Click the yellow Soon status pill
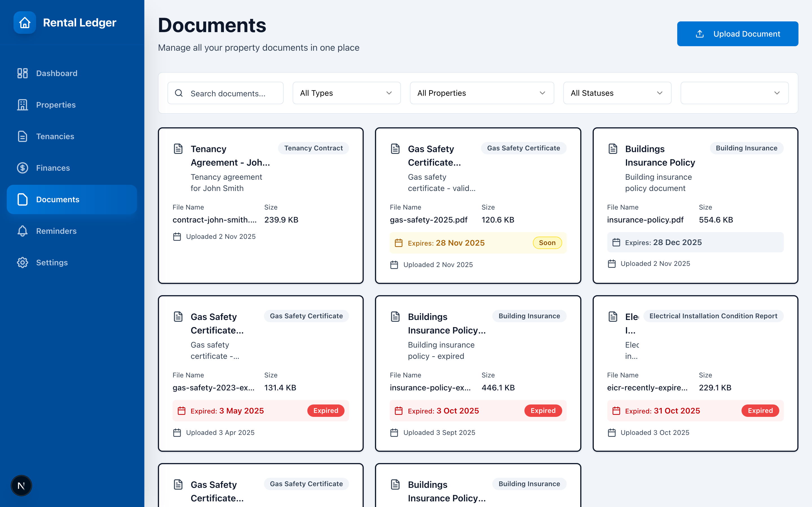 tap(547, 243)
